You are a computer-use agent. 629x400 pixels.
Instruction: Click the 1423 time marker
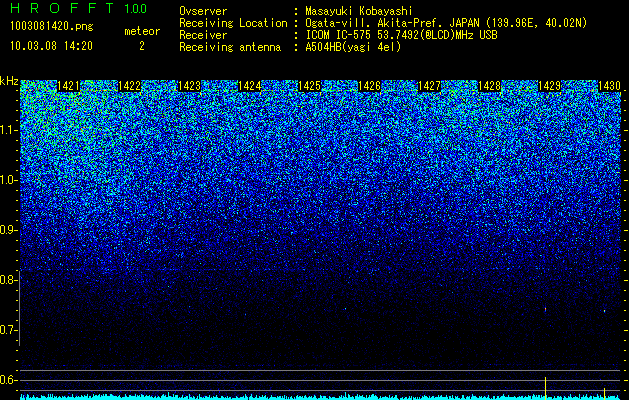(x=189, y=86)
